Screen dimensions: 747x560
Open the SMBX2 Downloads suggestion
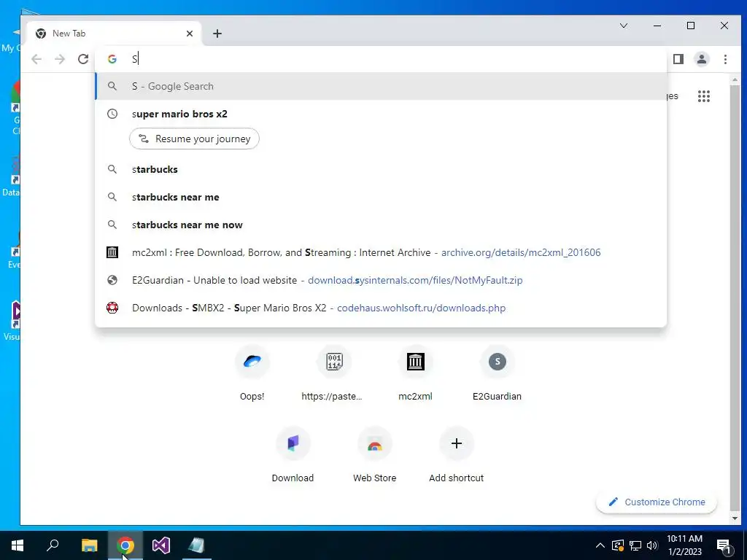[x=381, y=308]
